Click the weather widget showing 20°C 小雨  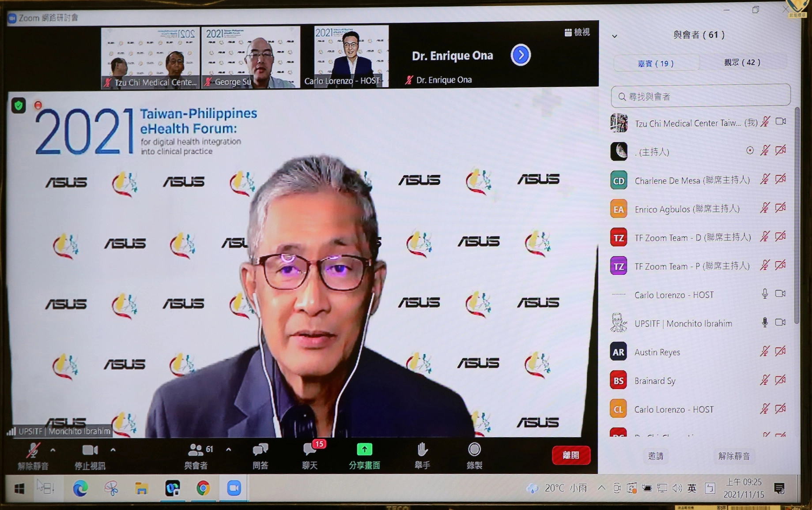(x=557, y=488)
